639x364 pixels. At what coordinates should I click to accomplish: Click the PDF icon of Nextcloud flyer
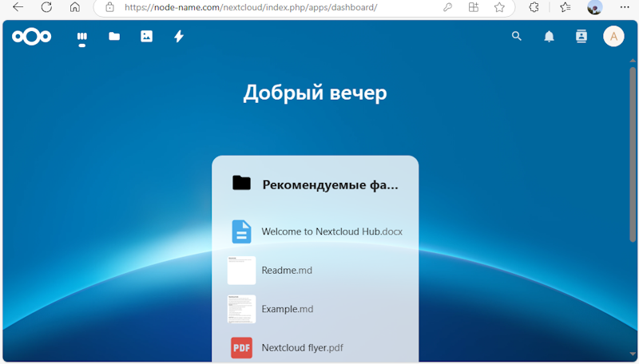pyautogui.click(x=242, y=348)
